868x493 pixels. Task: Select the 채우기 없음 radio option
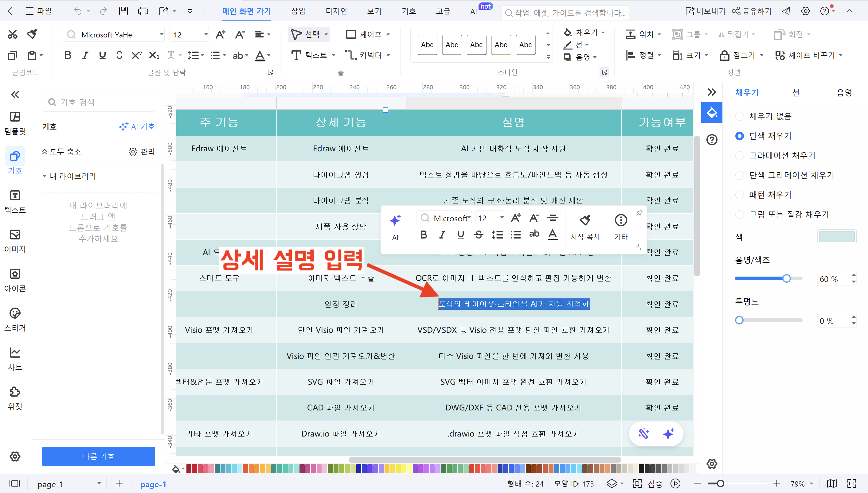[x=740, y=116]
